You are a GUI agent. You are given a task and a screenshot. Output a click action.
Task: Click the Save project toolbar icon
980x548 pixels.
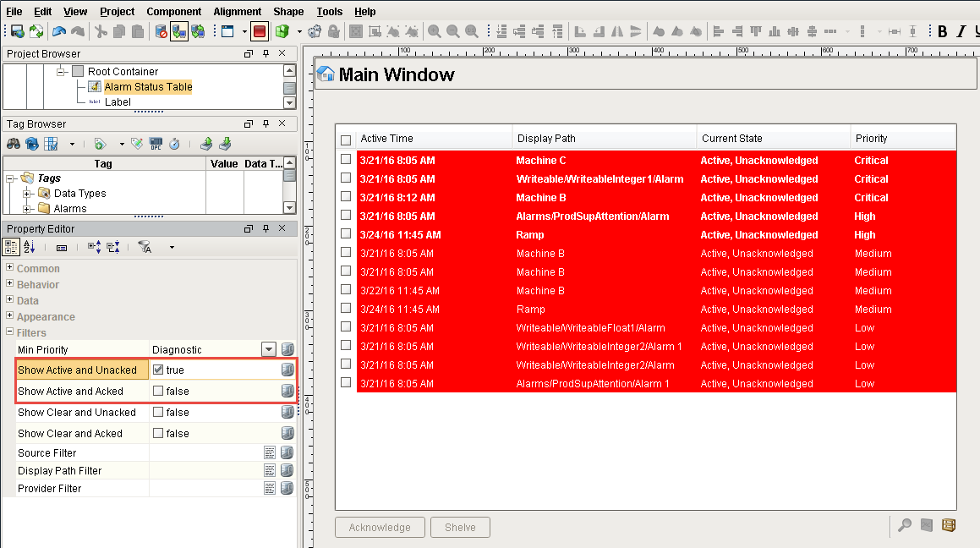pos(17,31)
